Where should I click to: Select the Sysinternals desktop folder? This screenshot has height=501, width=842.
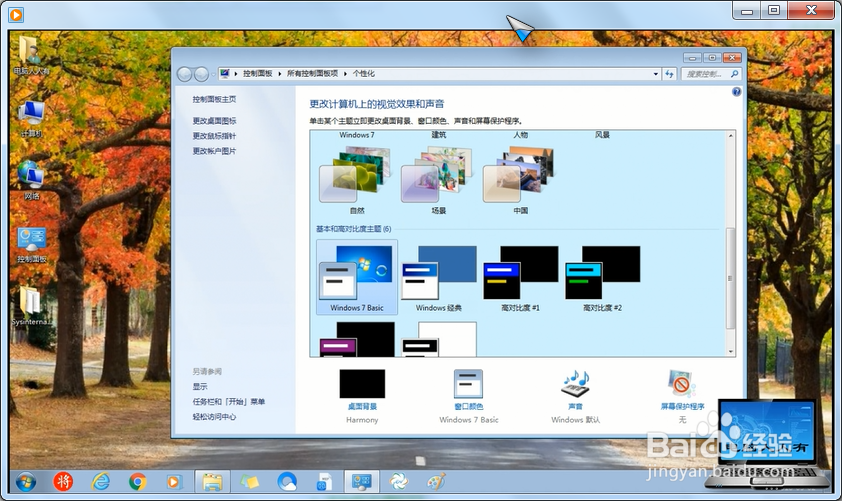(x=31, y=306)
